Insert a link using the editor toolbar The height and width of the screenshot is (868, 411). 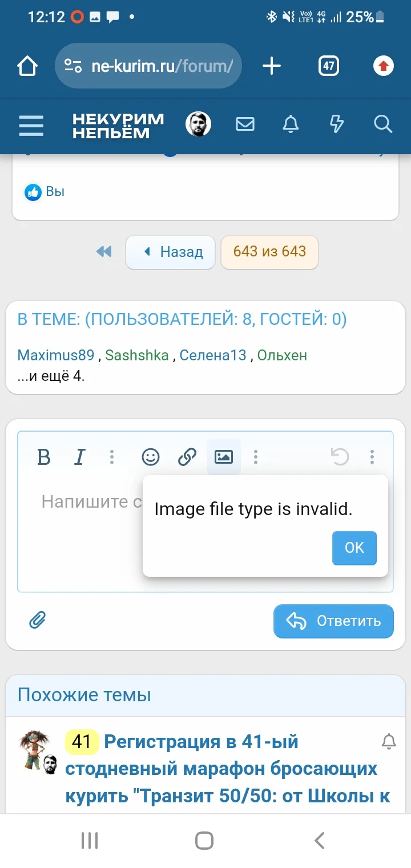click(187, 457)
